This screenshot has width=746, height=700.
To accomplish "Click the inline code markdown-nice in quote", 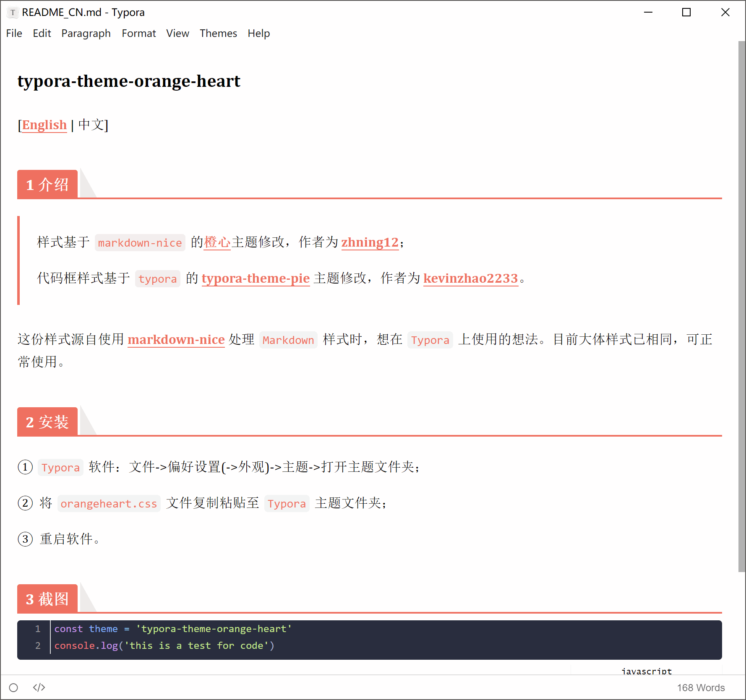I will point(140,243).
